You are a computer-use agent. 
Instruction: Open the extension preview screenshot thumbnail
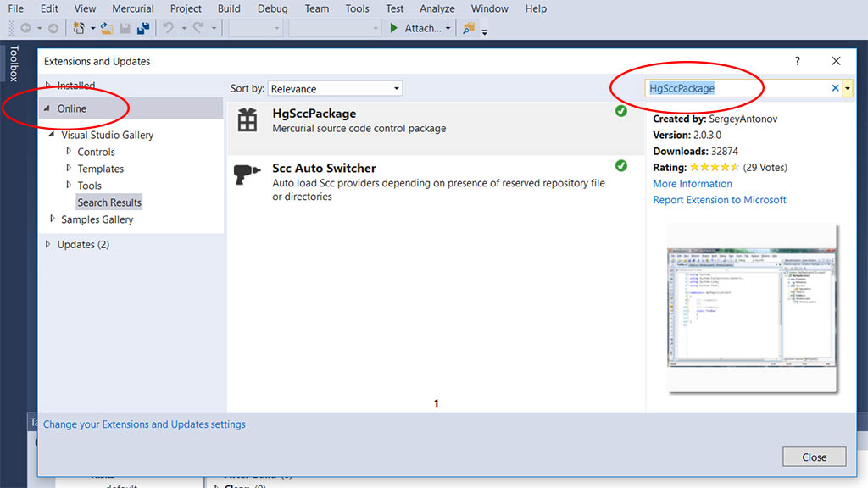tap(751, 308)
